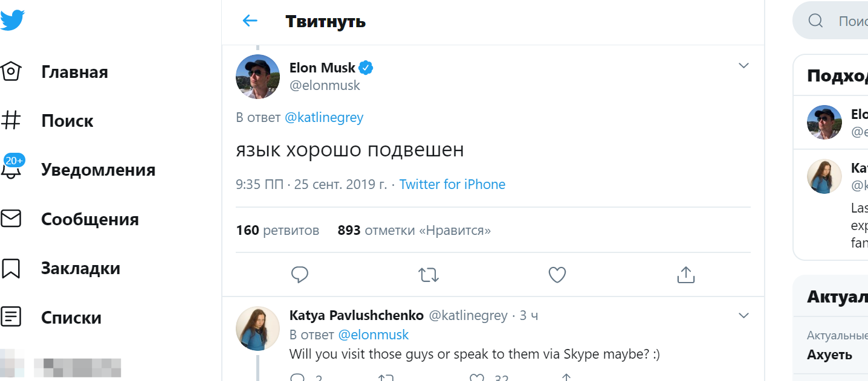This screenshot has height=381, width=868.
Task: View the 160 retweets list
Action: (x=277, y=230)
